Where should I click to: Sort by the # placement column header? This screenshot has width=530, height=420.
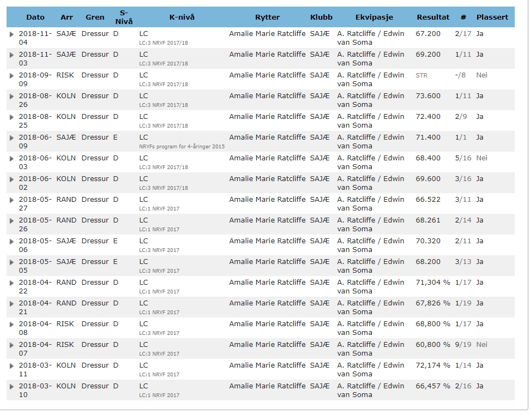463,17
